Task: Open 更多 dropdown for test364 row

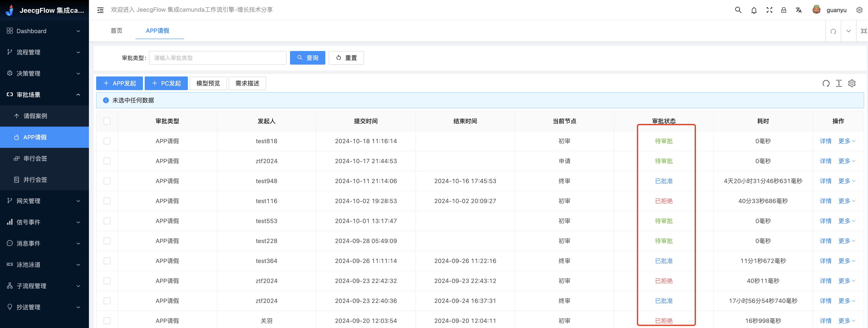Action: click(847, 261)
